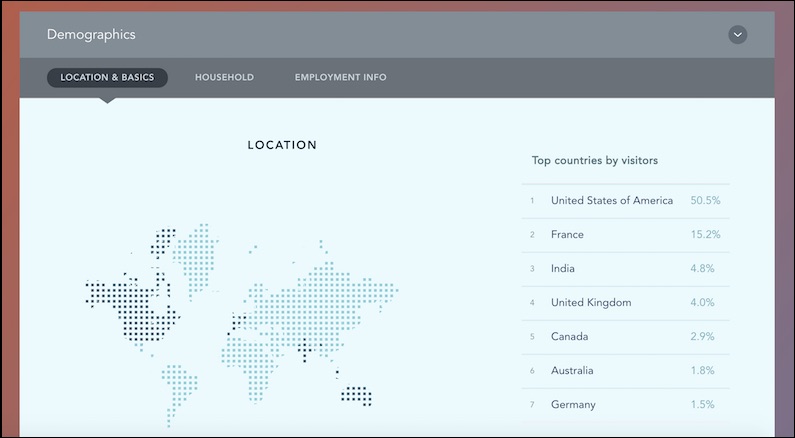Switch to the Household tab
This screenshot has width=795, height=438.
[224, 78]
